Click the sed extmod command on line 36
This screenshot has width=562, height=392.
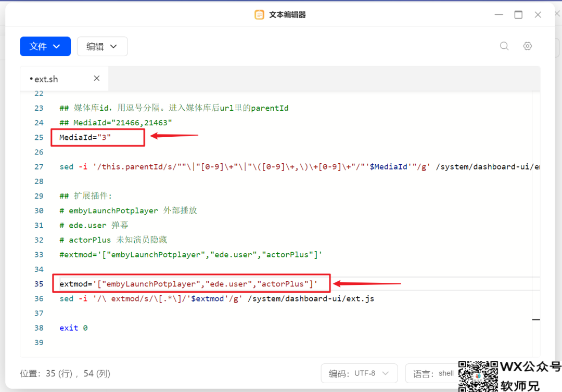(217, 298)
